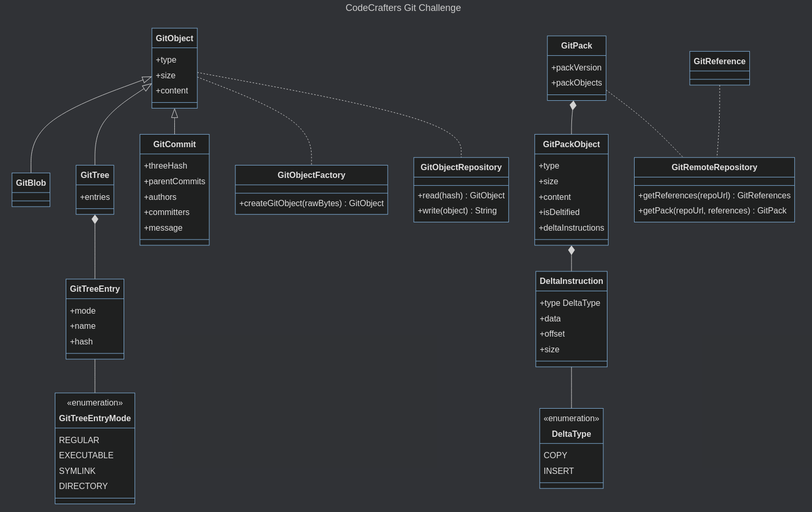The height and width of the screenshot is (512, 812).
Task: Select the +packObjects attribute in GitPack
Action: 576,83
